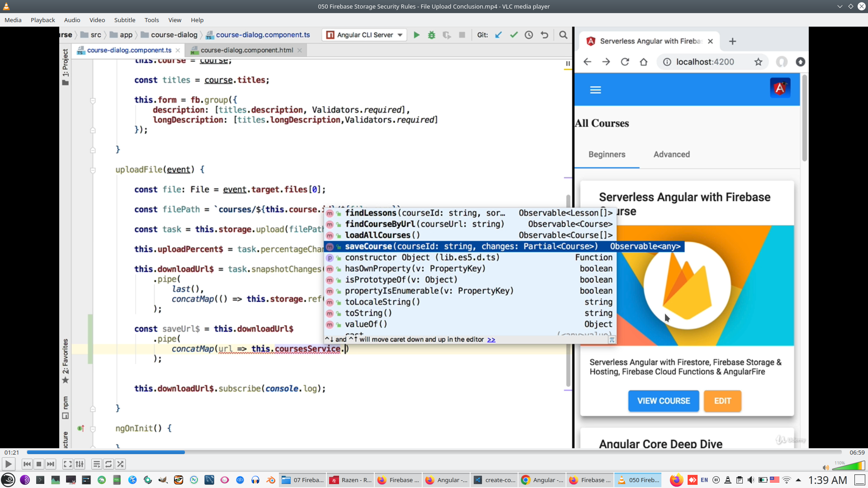Open the Angular CLI Server configuration dropdown
Viewport: 868px width, 488px height.
[x=400, y=35]
